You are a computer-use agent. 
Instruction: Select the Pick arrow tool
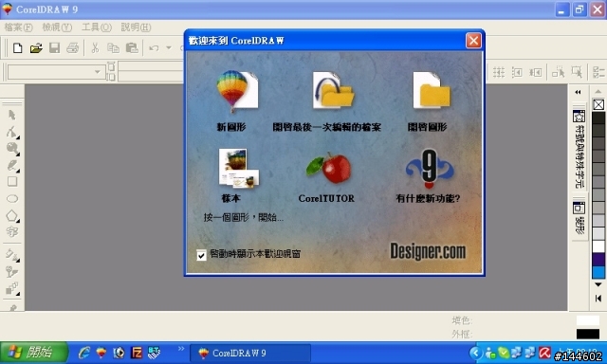pyautogui.click(x=12, y=115)
